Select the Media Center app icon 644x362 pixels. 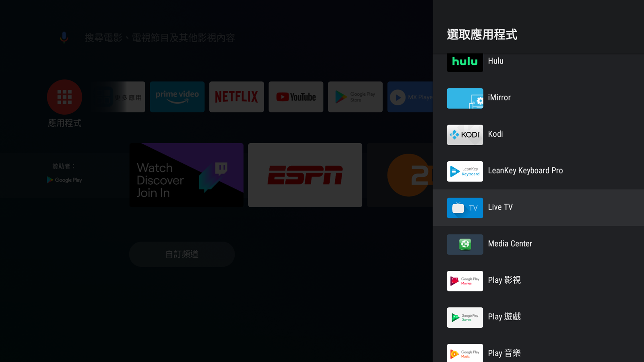464,244
